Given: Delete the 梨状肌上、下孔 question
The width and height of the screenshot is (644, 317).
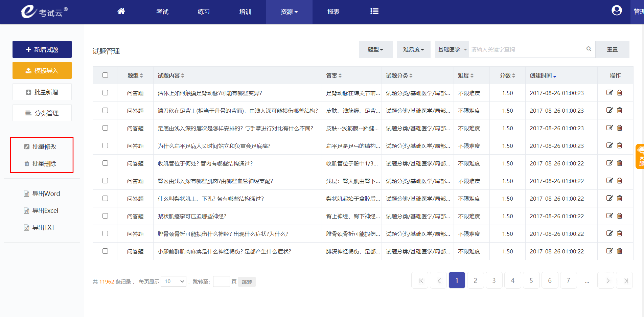Looking at the screenshot, I should point(620,198).
